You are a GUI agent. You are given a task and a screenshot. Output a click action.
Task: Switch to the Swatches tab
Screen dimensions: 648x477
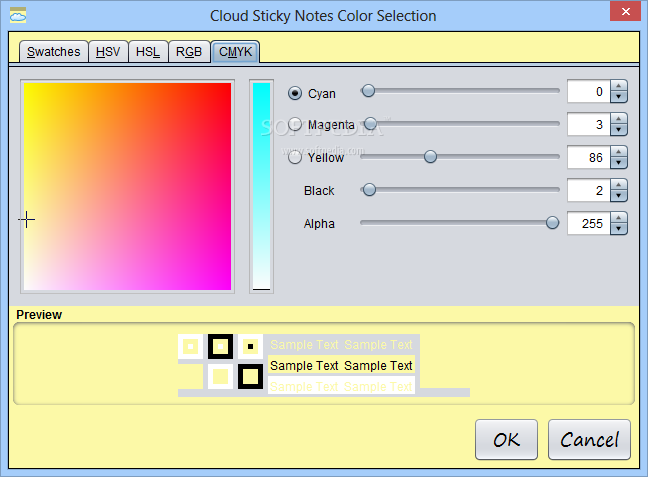53,52
